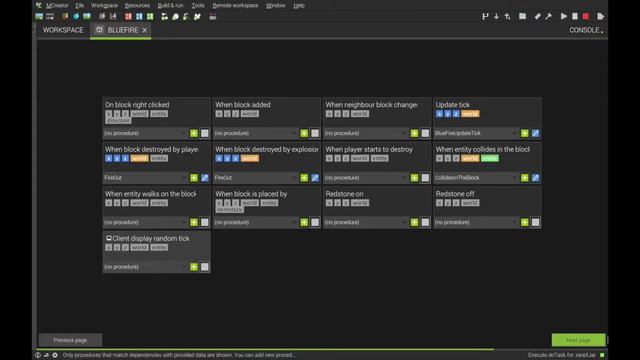Viewport: 640px width, 360px height.
Task: Open procedure dropdown for Redstone off
Action: 476,222
